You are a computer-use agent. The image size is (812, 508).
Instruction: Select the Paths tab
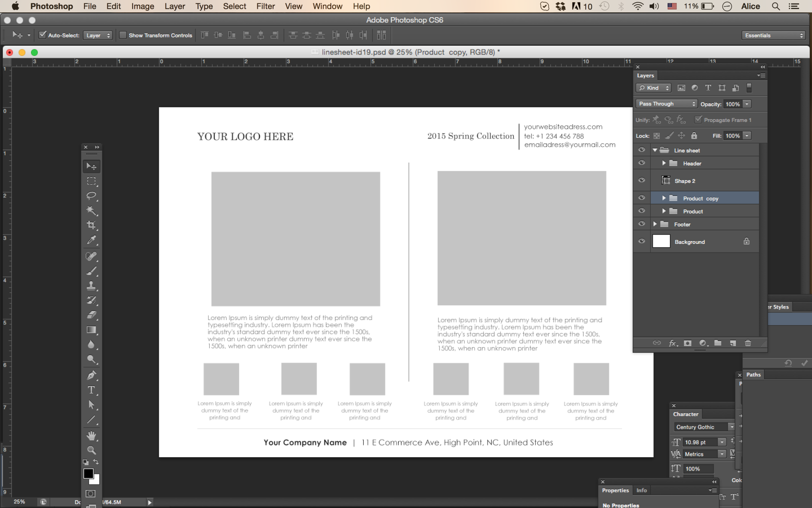(753, 375)
